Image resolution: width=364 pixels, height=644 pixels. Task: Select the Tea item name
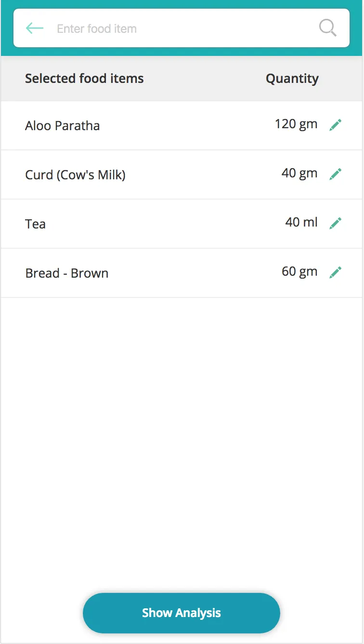(x=36, y=224)
